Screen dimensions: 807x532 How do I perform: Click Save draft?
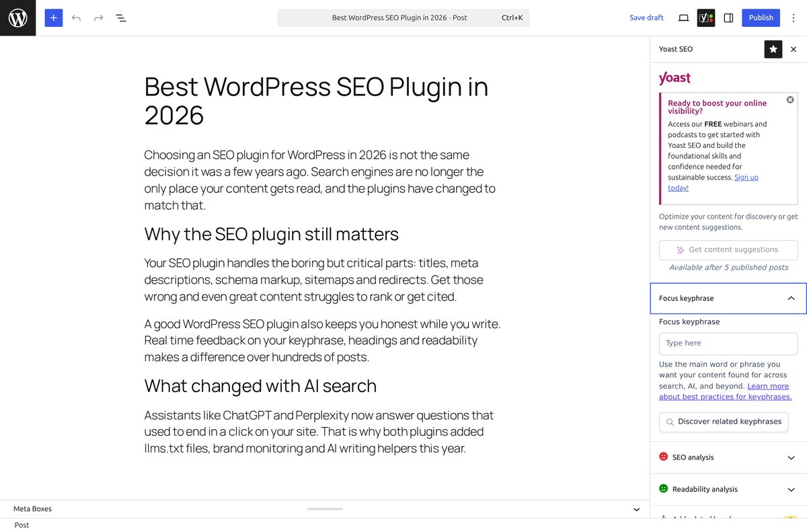(x=646, y=17)
